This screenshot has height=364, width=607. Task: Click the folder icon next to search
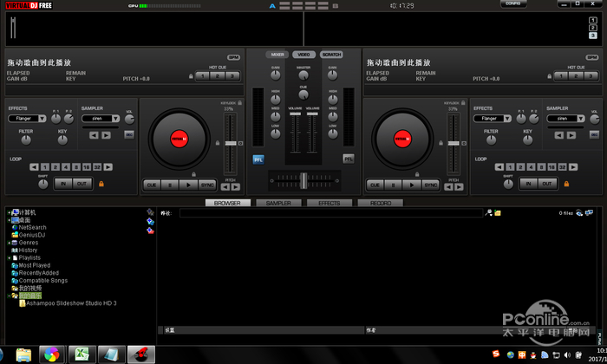498,212
